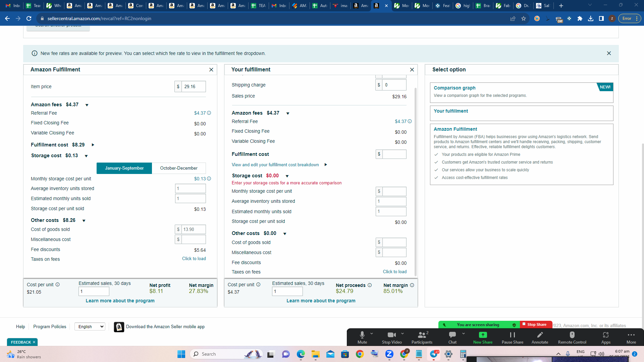Open Participants in Zoom toolbar

pyautogui.click(x=422, y=338)
